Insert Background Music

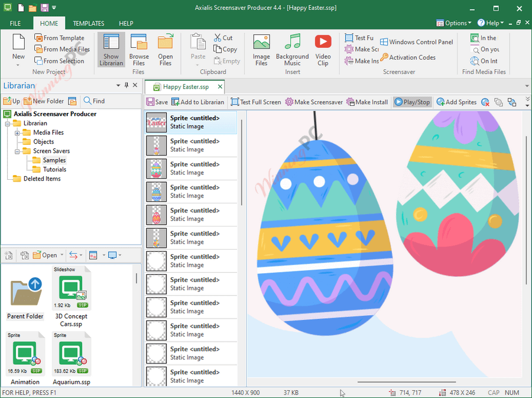[x=292, y=50]
